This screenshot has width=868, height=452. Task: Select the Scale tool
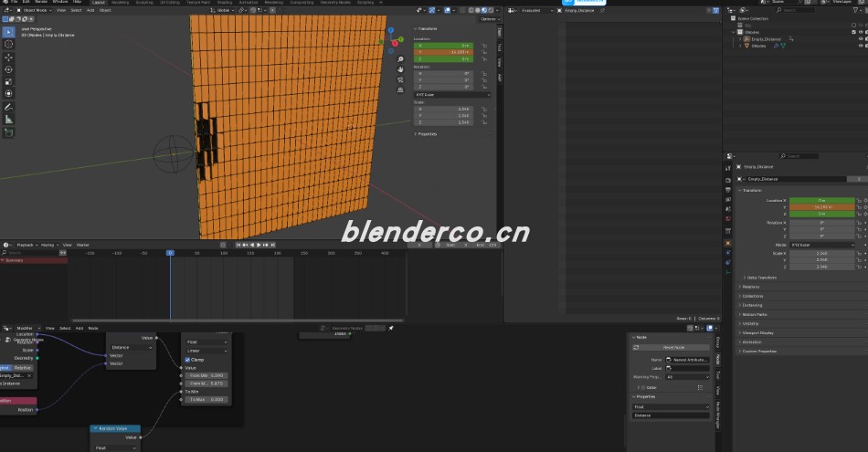8,82
